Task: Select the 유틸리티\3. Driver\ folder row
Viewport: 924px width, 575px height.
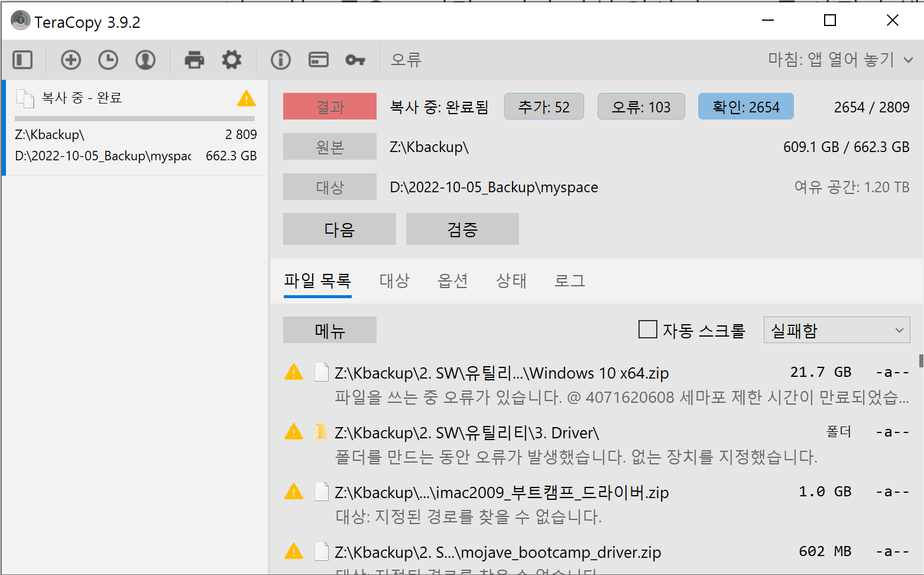Action: tap(596, 444)
